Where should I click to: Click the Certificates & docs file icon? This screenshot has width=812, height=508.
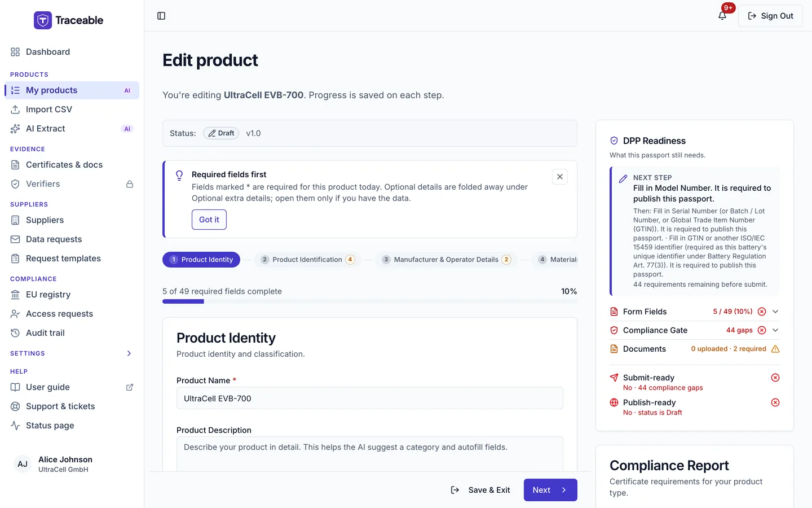tap(15, 165)
